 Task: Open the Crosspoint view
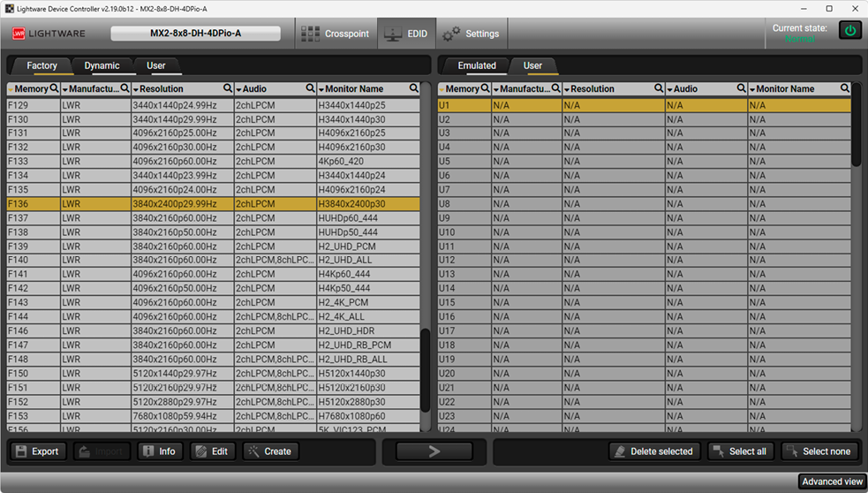pos(335,34)
